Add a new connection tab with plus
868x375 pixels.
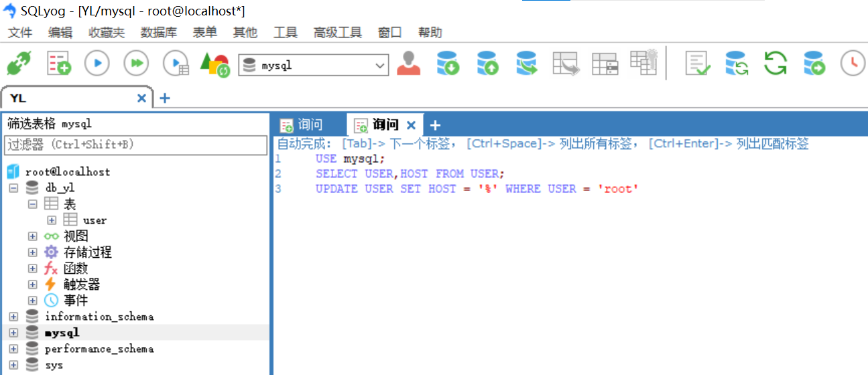coord(165,98)
